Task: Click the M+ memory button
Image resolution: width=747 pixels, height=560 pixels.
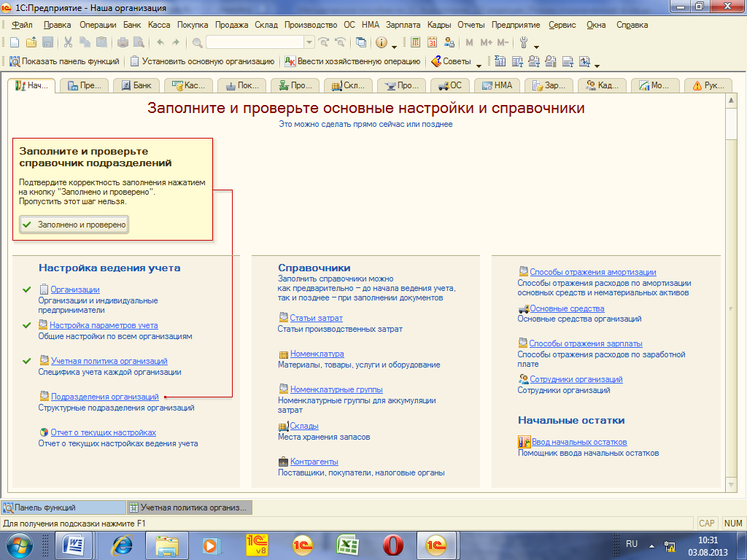Action: [486, 42]
